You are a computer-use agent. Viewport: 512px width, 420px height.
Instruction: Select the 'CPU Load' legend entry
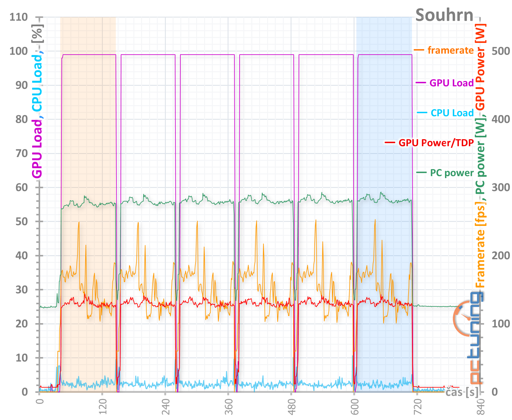tap(452, 113)
